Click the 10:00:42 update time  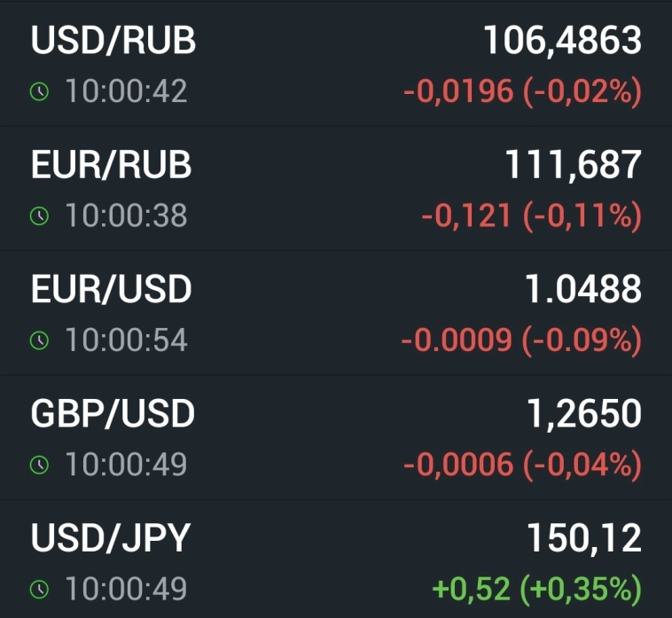pos(126,91)
